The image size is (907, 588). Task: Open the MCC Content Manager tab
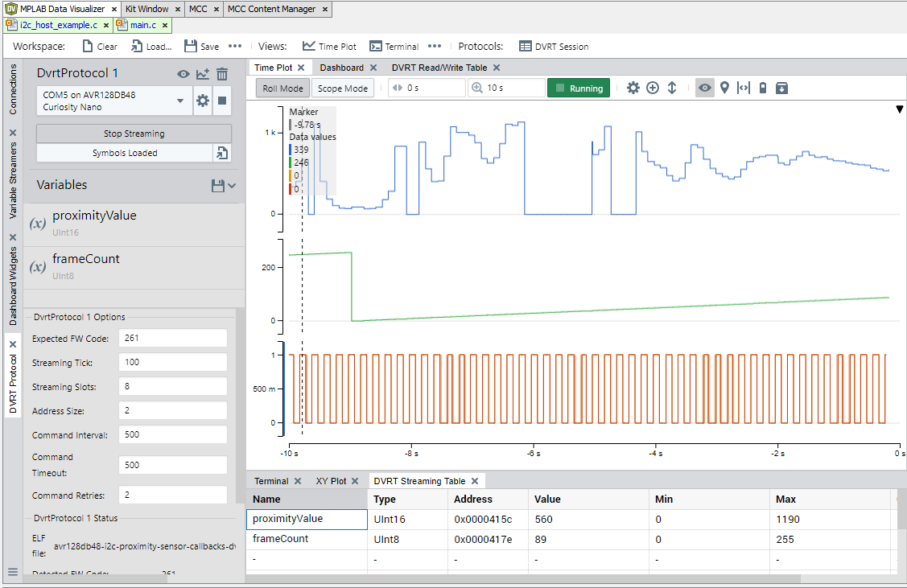point(271,9)
